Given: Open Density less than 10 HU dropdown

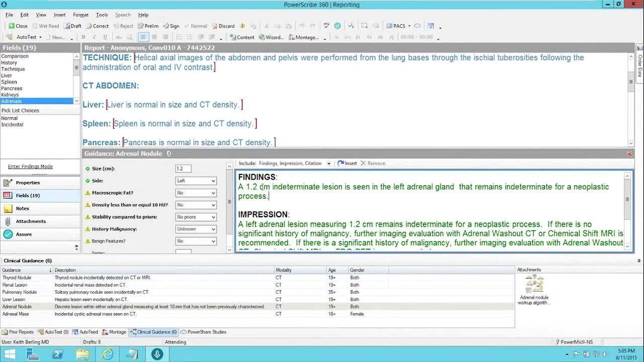Looking at the screenshot, I should [196, 205].
